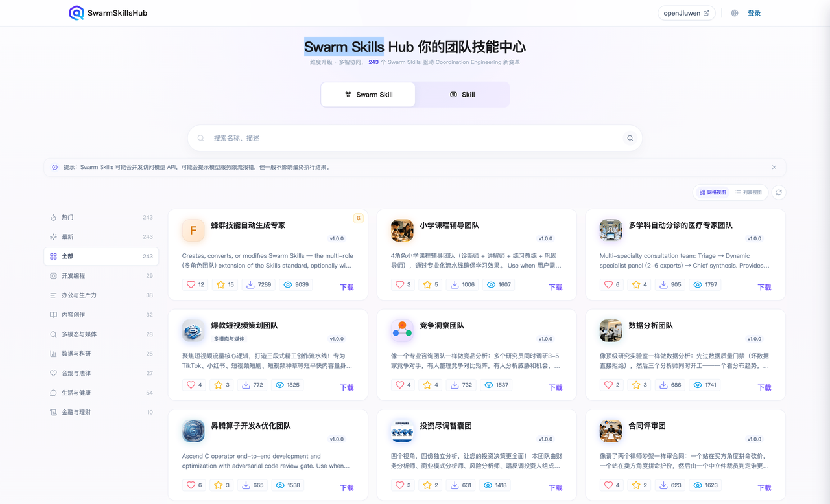Filter by 金融与理财 category
The width and height of the screenshot is (830, 504).
(101, 412)
